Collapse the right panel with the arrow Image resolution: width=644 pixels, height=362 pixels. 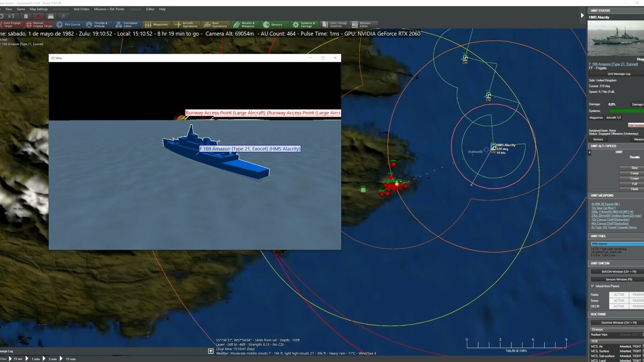[582, 16]
